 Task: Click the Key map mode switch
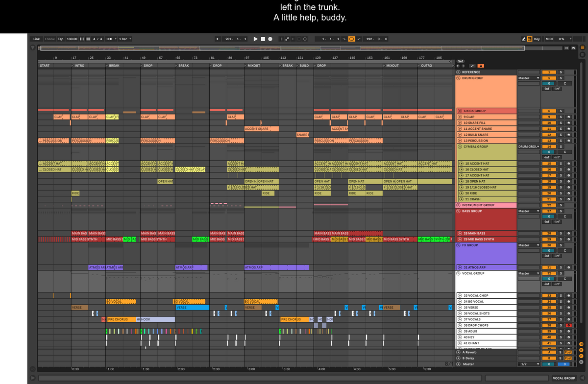click(537, 39)
